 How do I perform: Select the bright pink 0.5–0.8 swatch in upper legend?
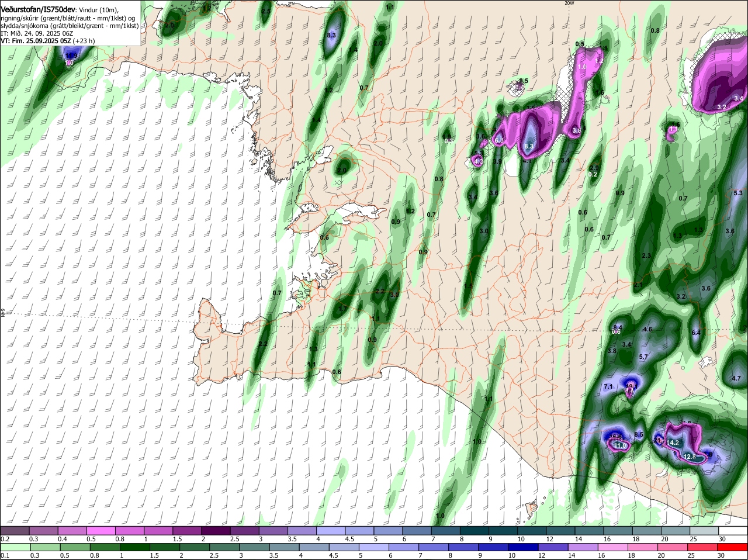tap(101, 530)
